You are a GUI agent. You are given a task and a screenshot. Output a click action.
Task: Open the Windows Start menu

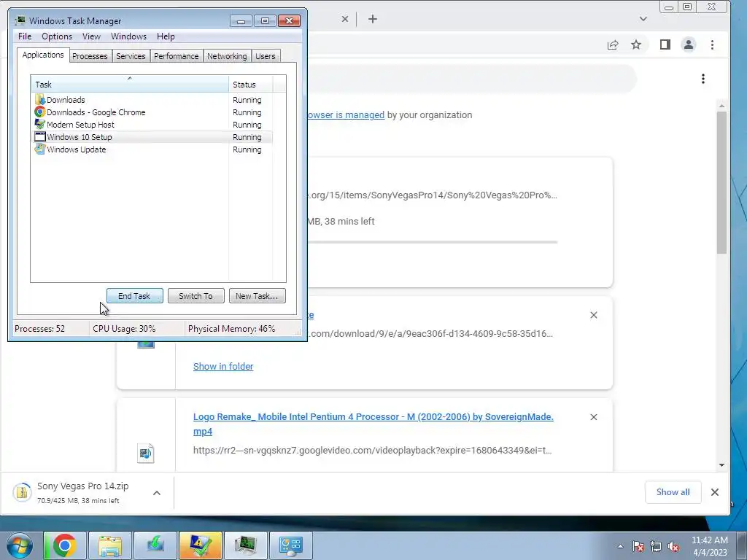click(19, 545)
